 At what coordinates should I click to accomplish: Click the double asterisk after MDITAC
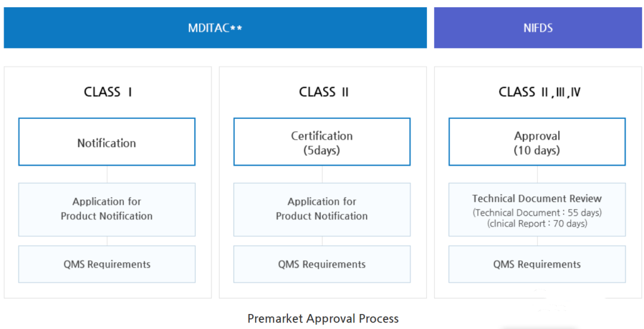pos(236,27)
